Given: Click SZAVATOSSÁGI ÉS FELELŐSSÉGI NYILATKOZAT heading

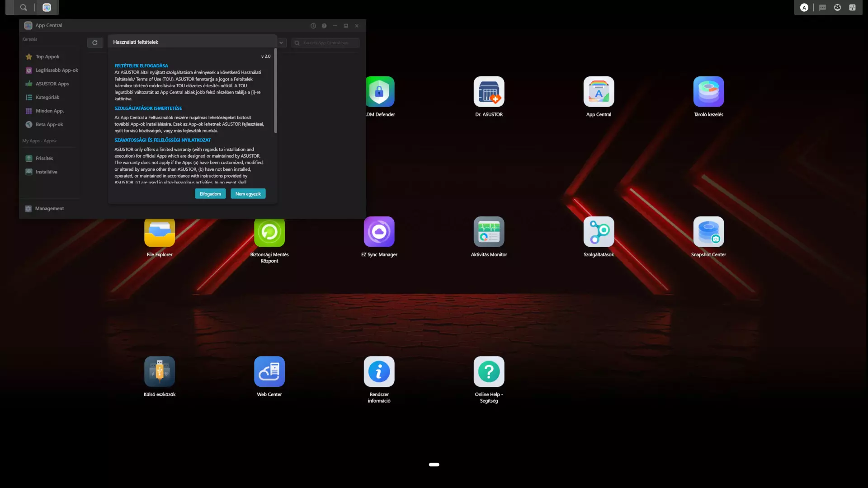Looking at the screenshot, I should click(163, 140).
